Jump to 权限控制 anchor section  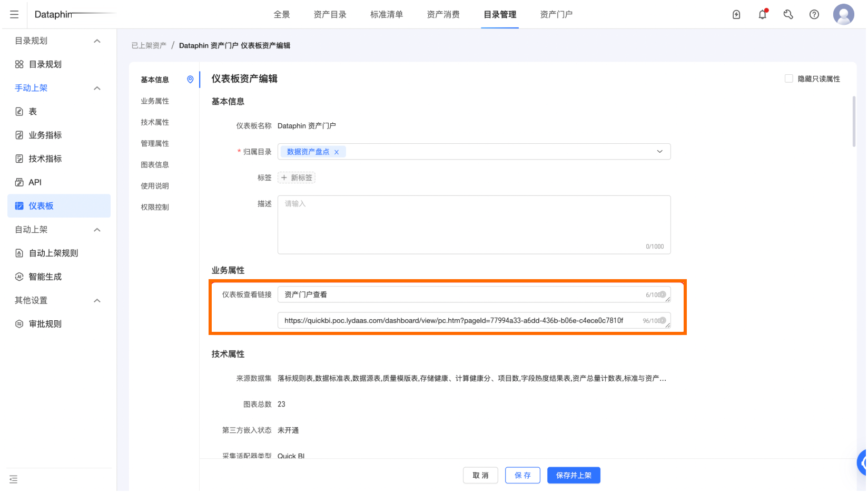click(x=155, y=208)
